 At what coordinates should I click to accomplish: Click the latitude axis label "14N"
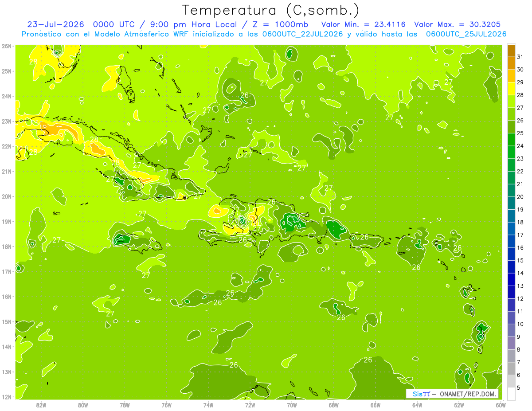point(7,347)
